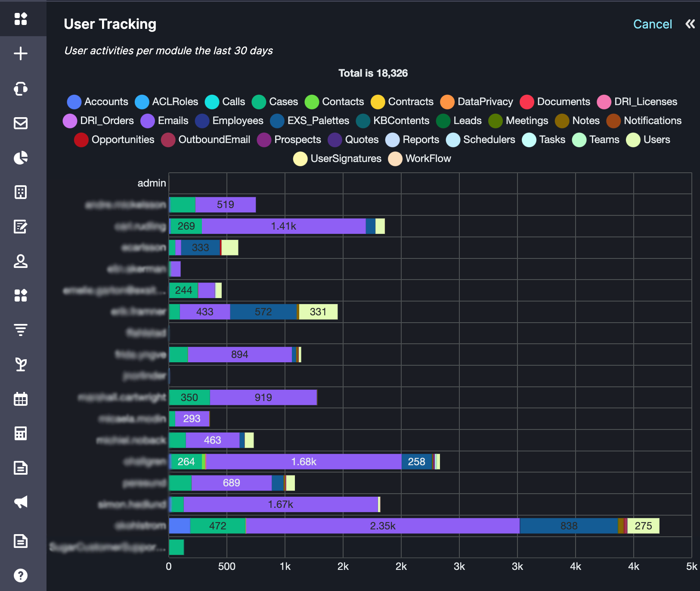Toggle Notes legend entry
Image resolution: width=700 pixels, height=591 pixels.
577,121
